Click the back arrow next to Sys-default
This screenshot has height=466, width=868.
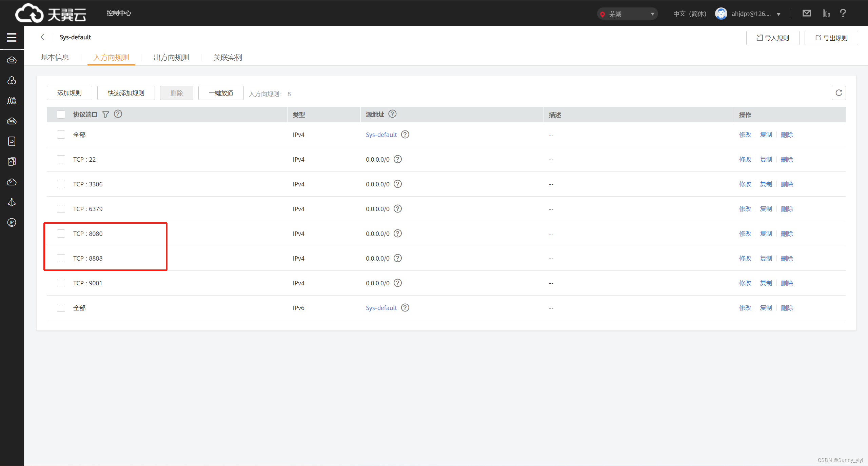point(43,37)
